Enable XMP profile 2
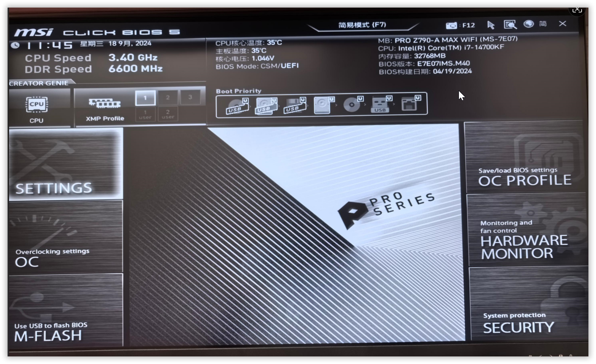Image resolution: width=596 pixels, height=364 pixels. tap(168, 98)
